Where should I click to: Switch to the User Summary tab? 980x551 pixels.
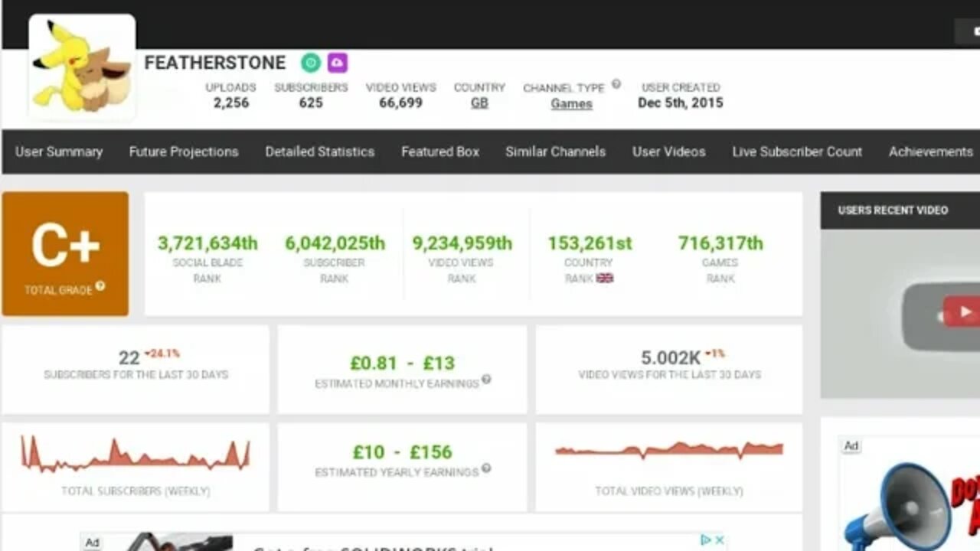[x=59, y=152]
